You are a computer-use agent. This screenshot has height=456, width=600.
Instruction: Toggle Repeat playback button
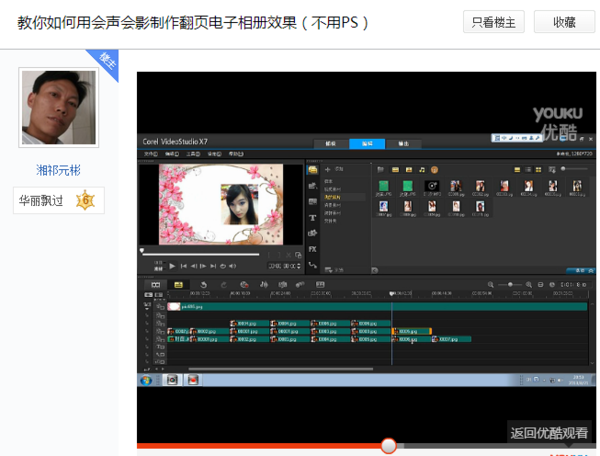(x=223, y=266)
